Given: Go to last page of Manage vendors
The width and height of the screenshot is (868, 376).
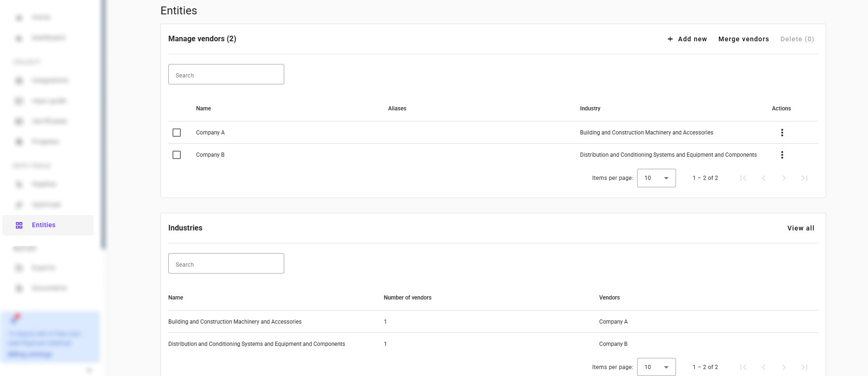Looking at the screenshot, I should coord(804,178).
